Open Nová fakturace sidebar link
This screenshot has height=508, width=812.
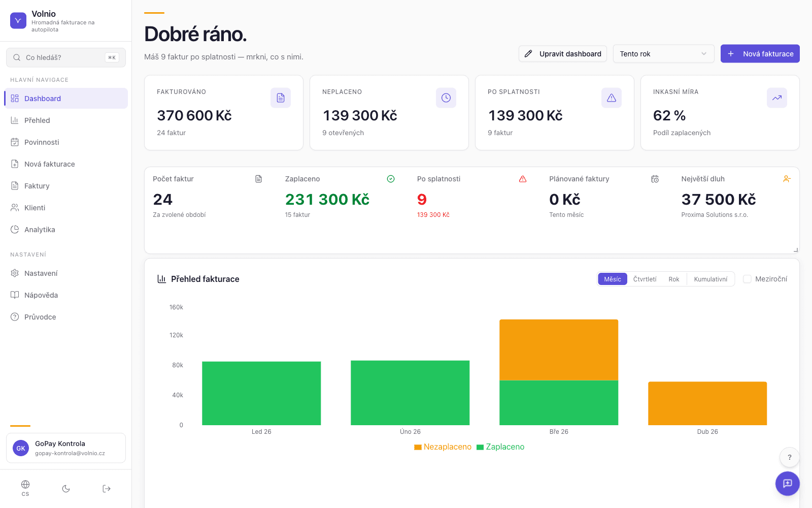click(66, 164)
